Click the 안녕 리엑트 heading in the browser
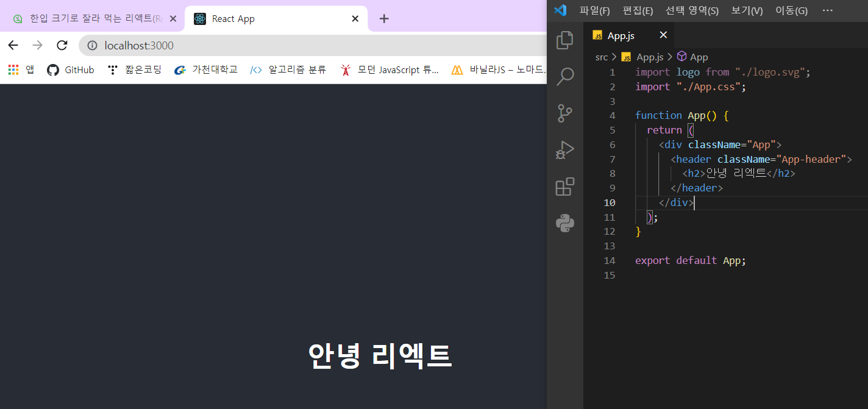This screenshot has height=409, width=868. (x=380, y=356)
